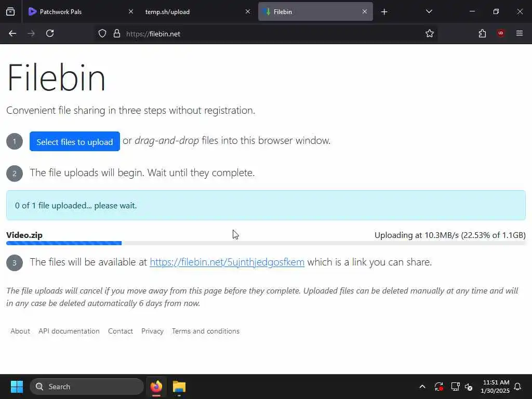
Task: Open the clock showing 11:51 AM
Action: click(495, 387)
